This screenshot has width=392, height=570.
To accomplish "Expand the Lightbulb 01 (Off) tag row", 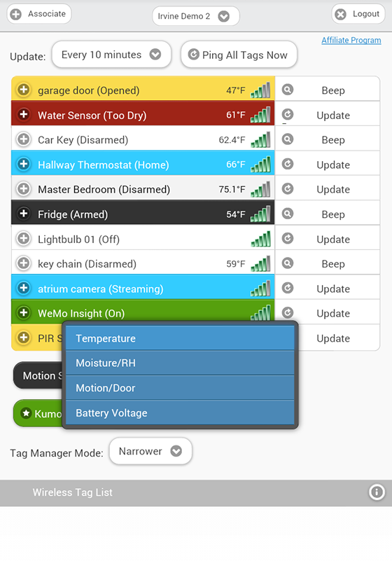I will point(143,239).
